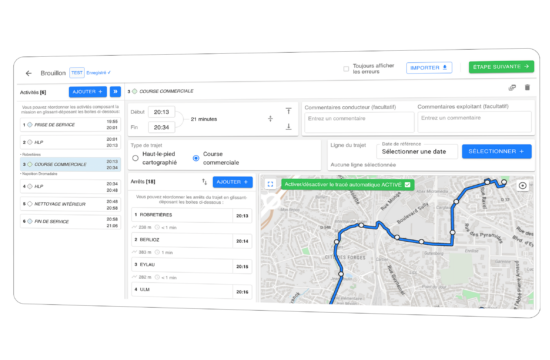550x360 pixels.
Task: Click AJOUTER in the Activités panel
Action: pos(88,92)
